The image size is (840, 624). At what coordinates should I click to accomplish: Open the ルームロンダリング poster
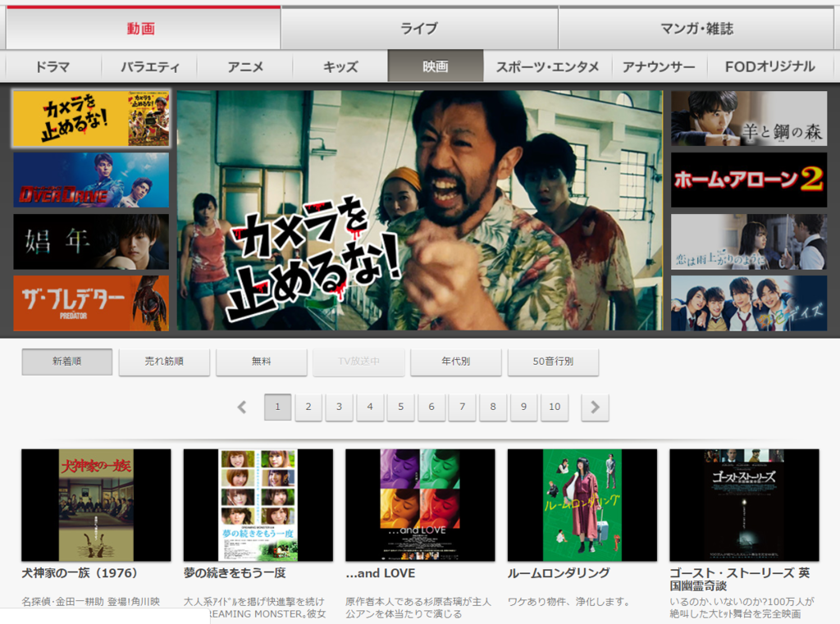click(582, 505)
